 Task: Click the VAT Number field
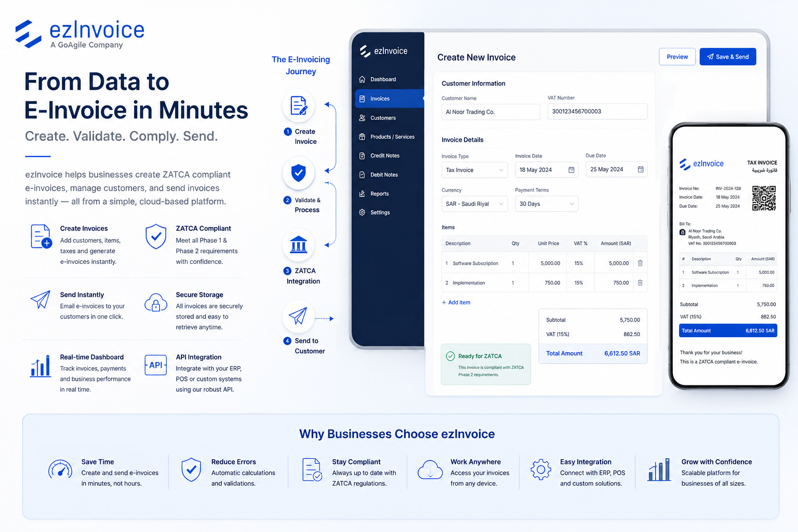597,111
